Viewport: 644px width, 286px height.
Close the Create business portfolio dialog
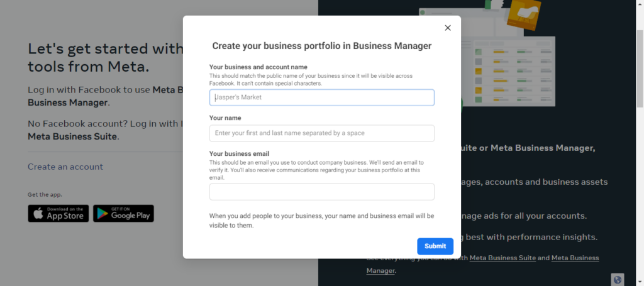(448, 28)
